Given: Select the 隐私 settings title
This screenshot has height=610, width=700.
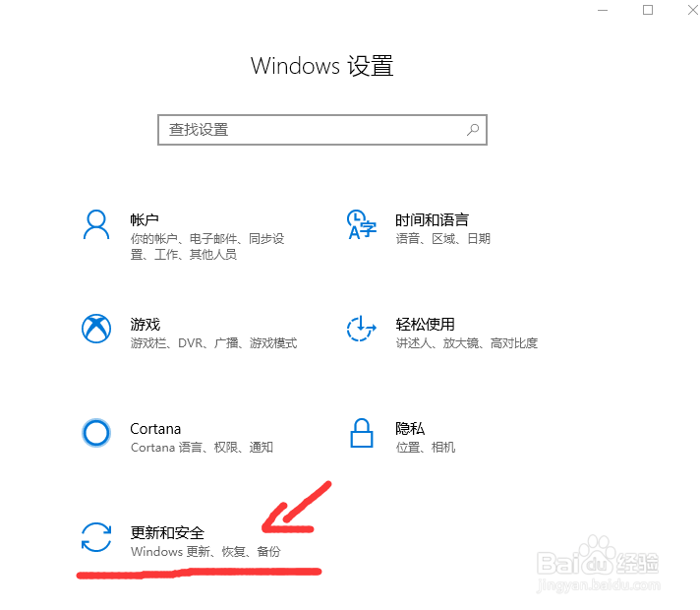Looking at the screenshot, I should (410, 429).
